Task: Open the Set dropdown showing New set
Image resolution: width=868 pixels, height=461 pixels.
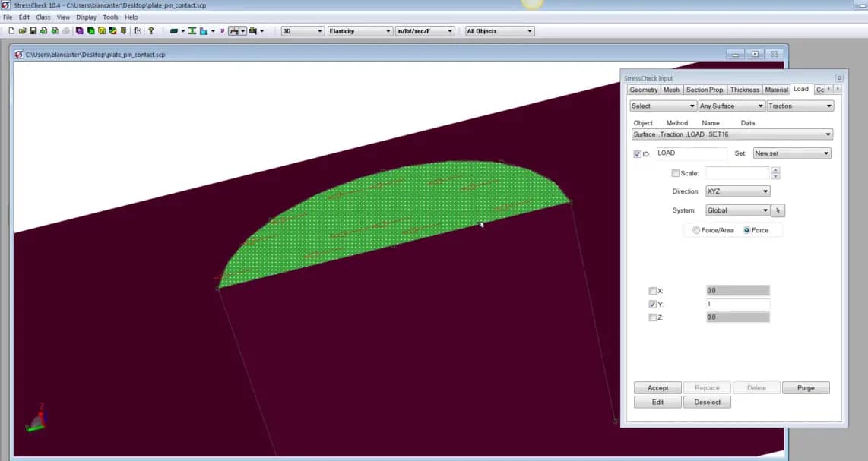Action: [791, 153]
